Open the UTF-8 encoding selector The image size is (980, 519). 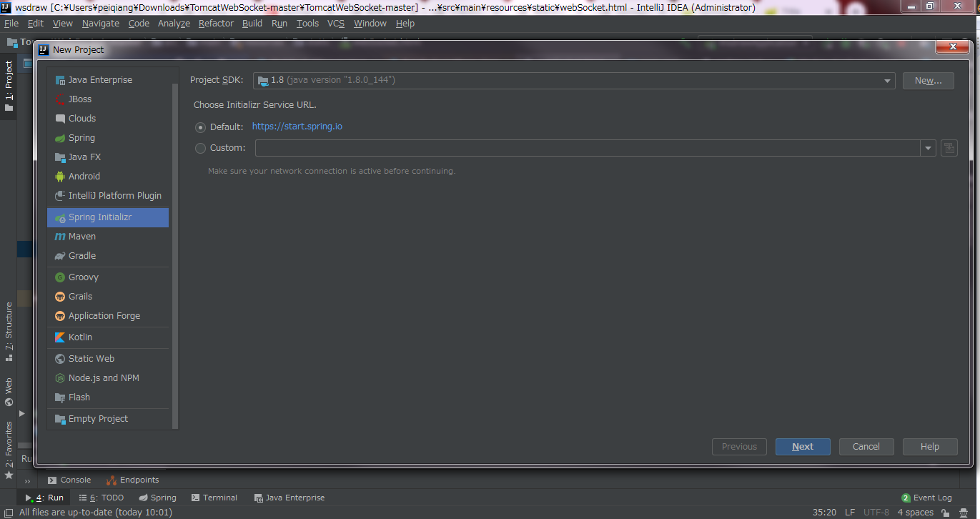pyautogui.click(x=876, y=513)
